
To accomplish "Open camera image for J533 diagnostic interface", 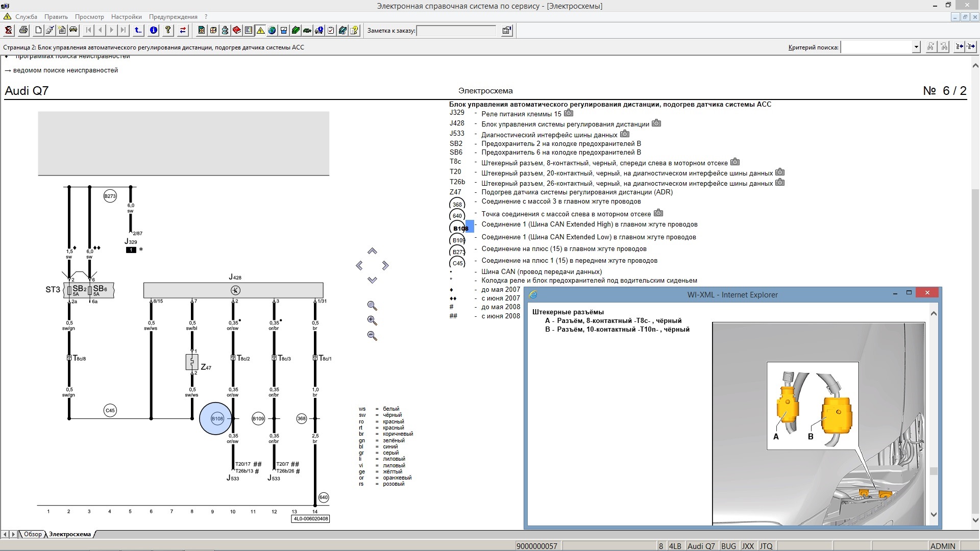I will 625,134.
